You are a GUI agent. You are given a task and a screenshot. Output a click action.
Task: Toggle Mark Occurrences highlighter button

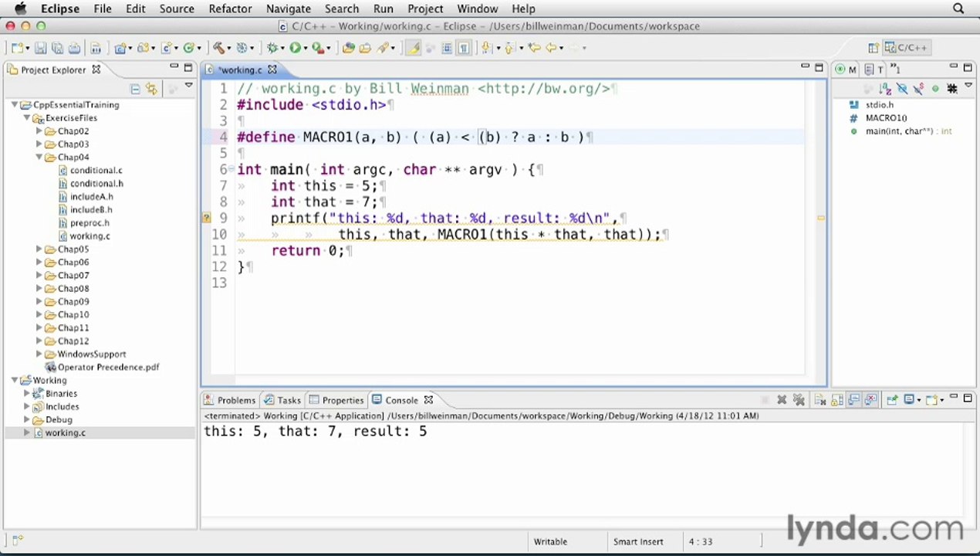[x=414, y=48]
